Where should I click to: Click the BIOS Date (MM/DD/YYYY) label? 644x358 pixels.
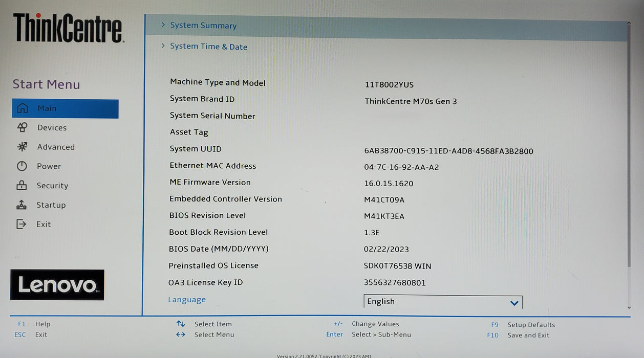(x=219, y=249)
